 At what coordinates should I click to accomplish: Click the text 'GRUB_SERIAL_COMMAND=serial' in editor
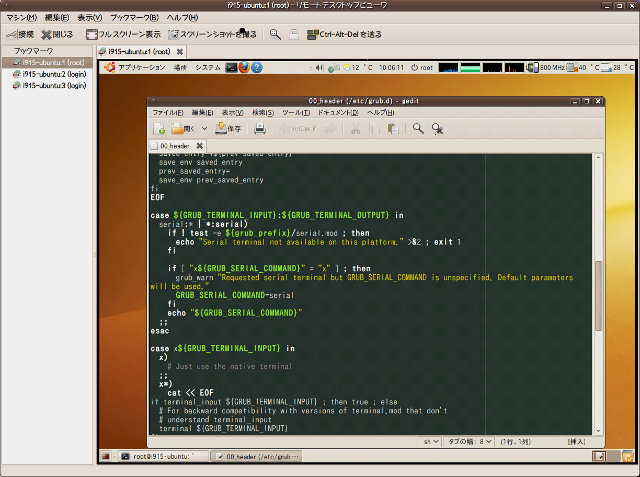click(235, 295)
